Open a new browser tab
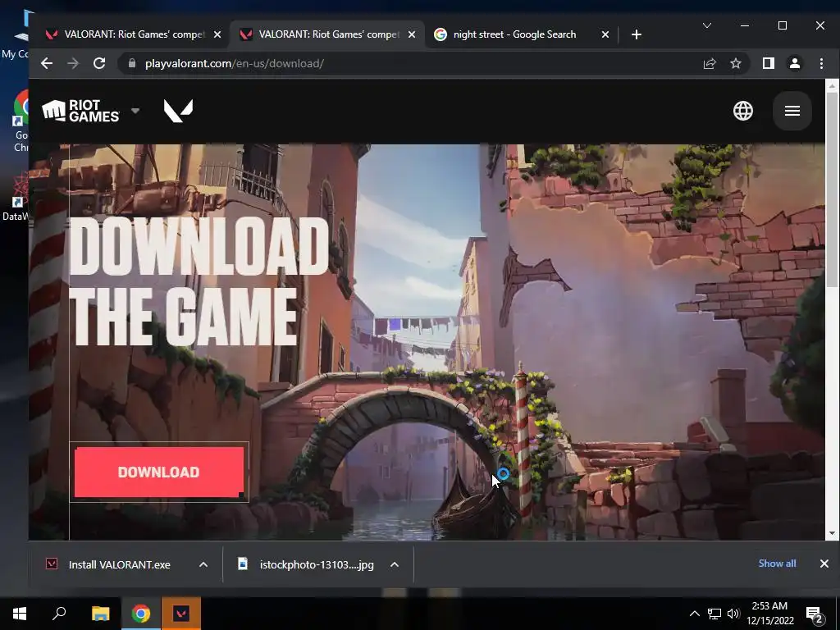 (636, 34)
